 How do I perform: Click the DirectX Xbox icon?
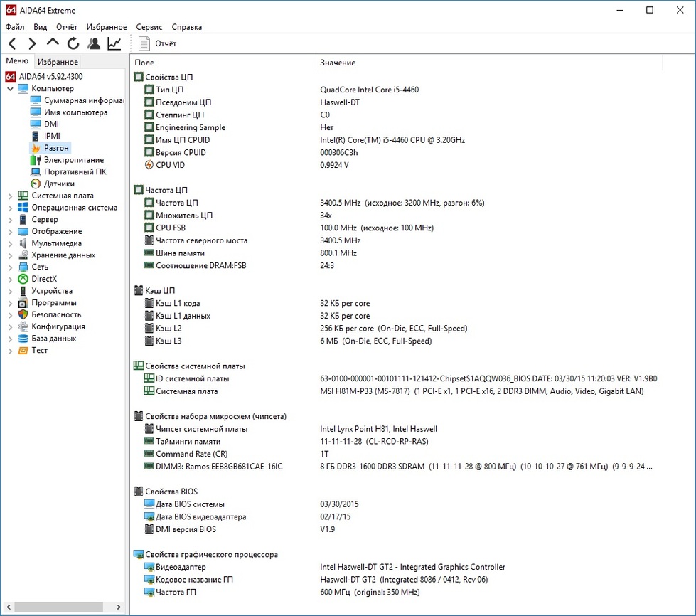23,279
